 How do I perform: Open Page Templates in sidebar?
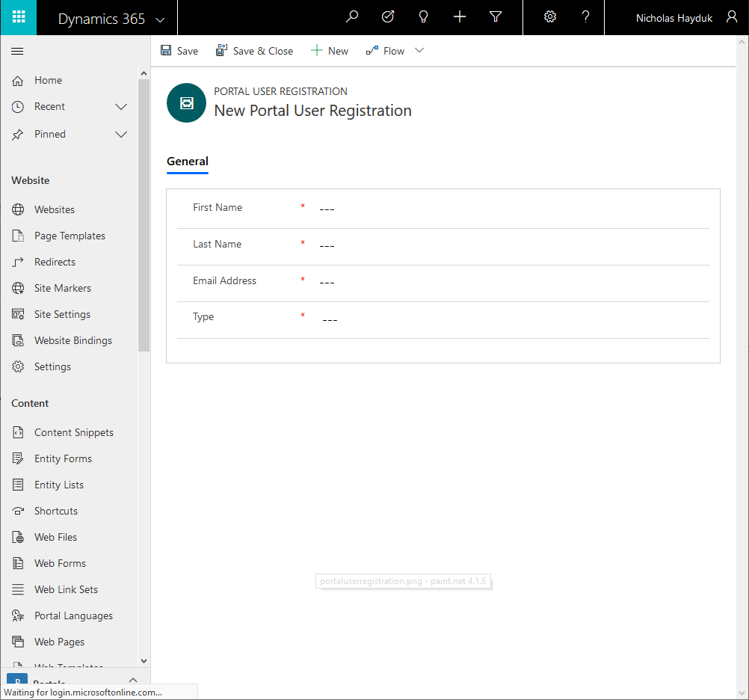point(70,236)
